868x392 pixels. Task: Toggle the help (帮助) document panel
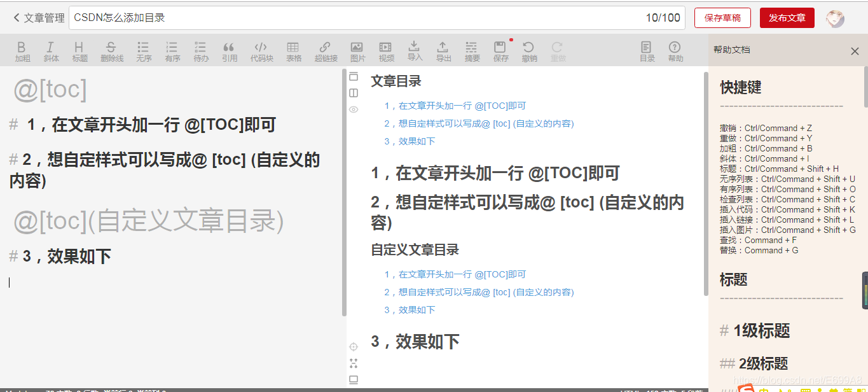click(675, 52)
